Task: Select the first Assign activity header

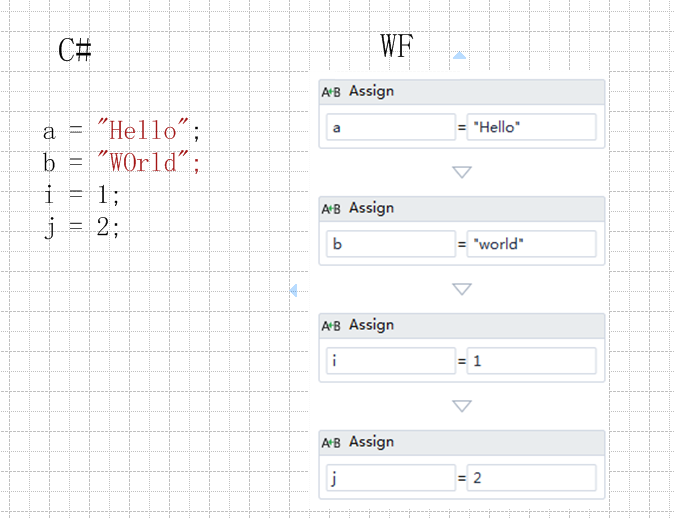Action: click(462, 92)
